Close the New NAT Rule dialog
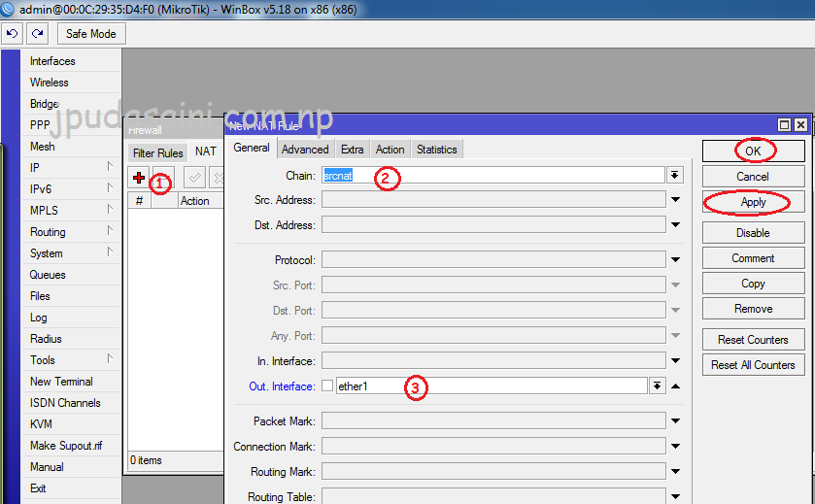The width and height of the screenshot is (815, 504). tap(801, 124)
